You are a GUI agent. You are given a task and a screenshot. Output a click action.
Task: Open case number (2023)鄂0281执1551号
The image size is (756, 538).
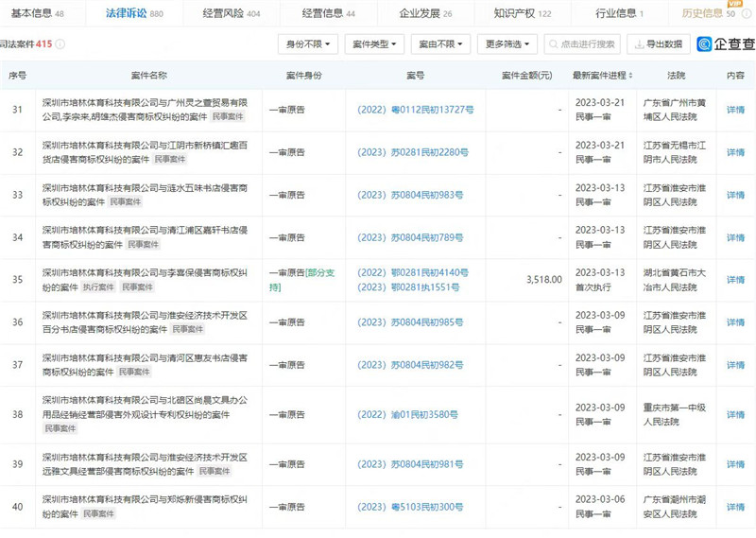pos(408,287)
